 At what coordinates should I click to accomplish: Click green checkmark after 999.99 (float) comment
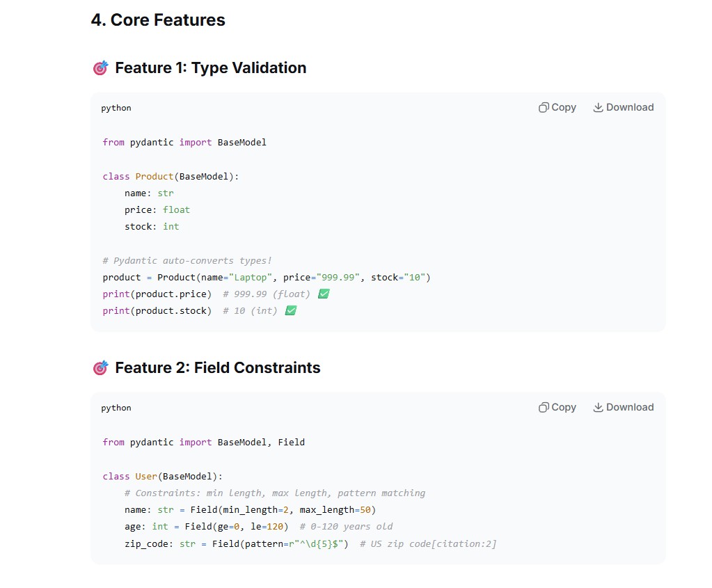(324, 294)
